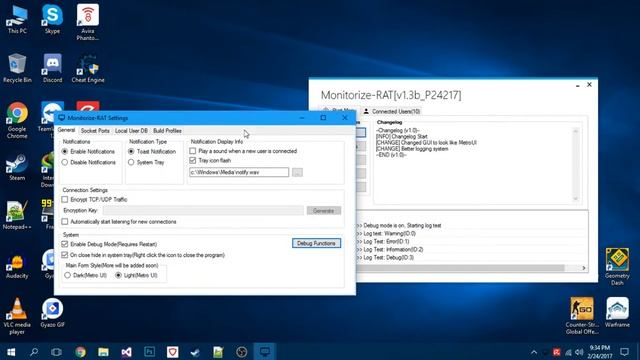
Task: Select the Recycle Bin icon
Action: [17, 68]
